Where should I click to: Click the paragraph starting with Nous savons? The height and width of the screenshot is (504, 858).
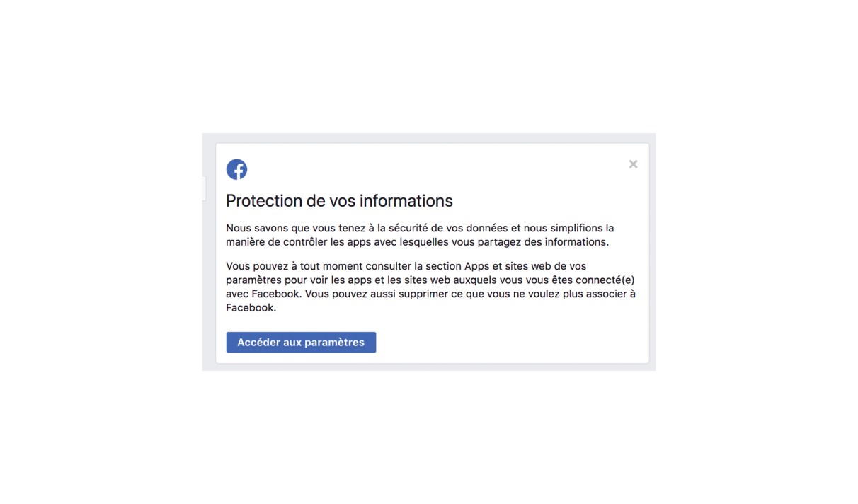tap(420, 235)
